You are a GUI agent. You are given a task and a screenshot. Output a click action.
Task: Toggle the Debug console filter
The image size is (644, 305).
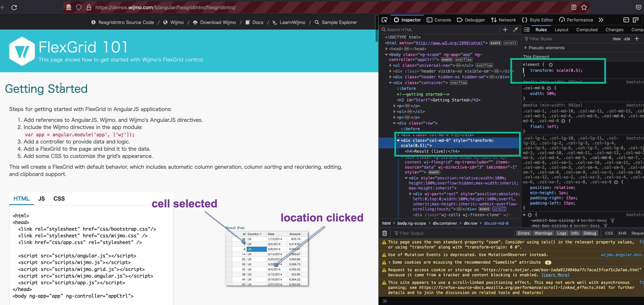(590, 233)
